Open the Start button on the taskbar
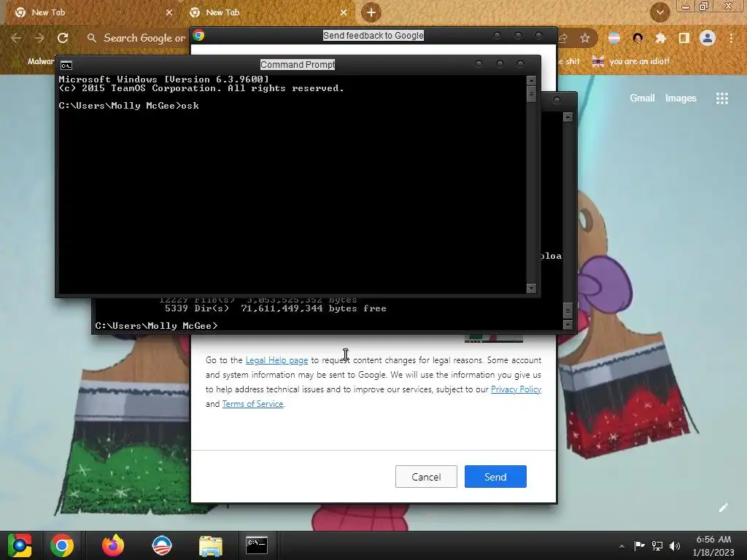The height and width of the screenshot is (560, 747). click(20, 545)
